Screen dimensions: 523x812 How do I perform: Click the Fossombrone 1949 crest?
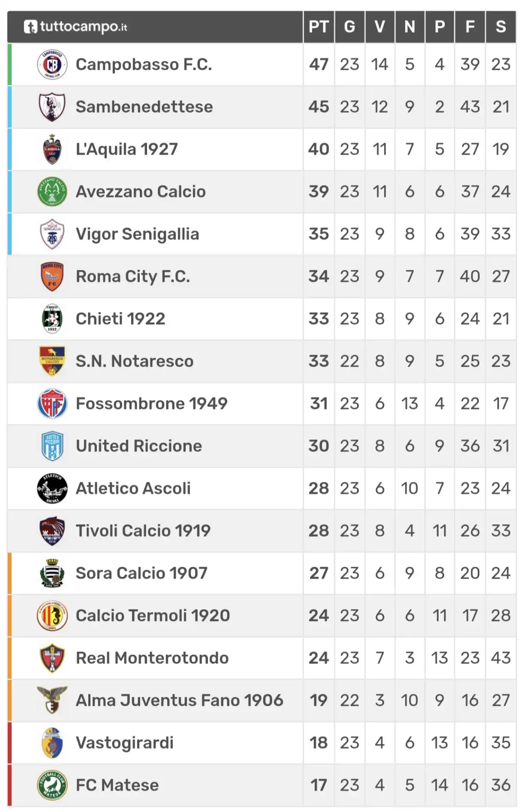coord(52,404)
